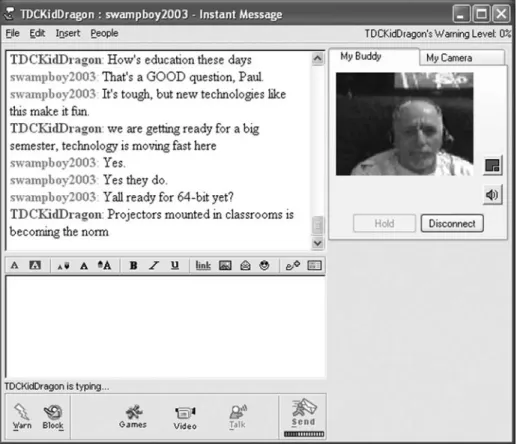Close the Instant Message window
Image resolution: width=517 pixels, height=444 pixels.
point(501,14)
